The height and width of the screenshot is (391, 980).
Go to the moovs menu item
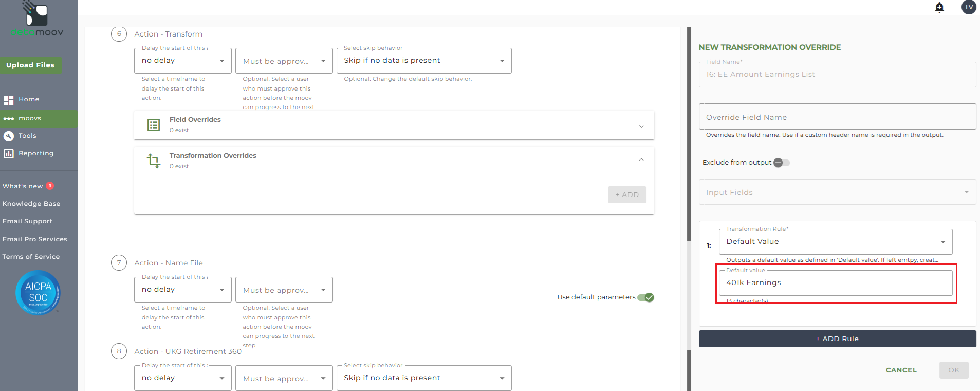coord(30,118)
